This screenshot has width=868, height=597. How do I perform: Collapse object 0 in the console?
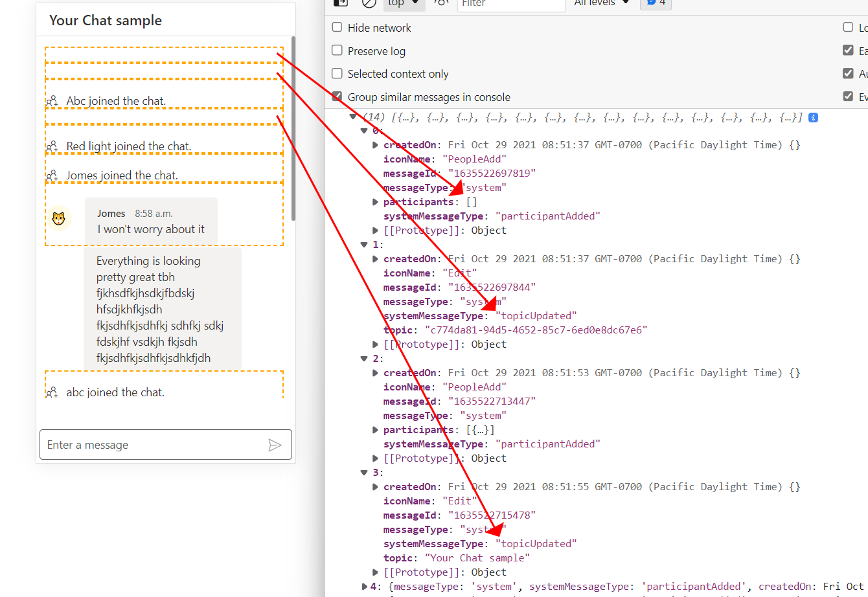(x=364, y=130)
